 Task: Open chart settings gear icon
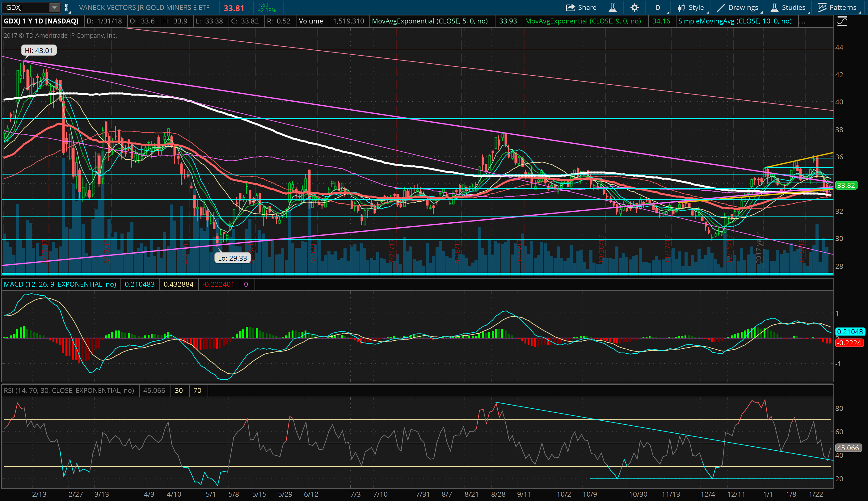click(x=635, y=8)
